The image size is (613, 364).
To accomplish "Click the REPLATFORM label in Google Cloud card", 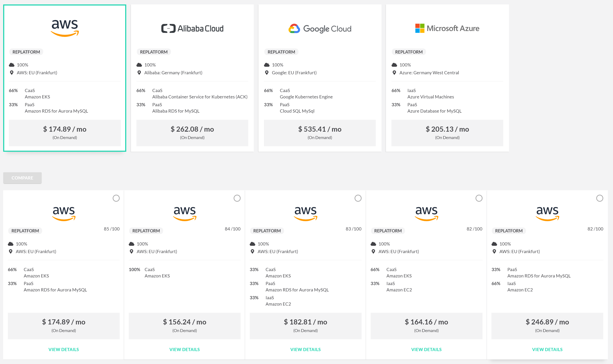I will 281,52.
